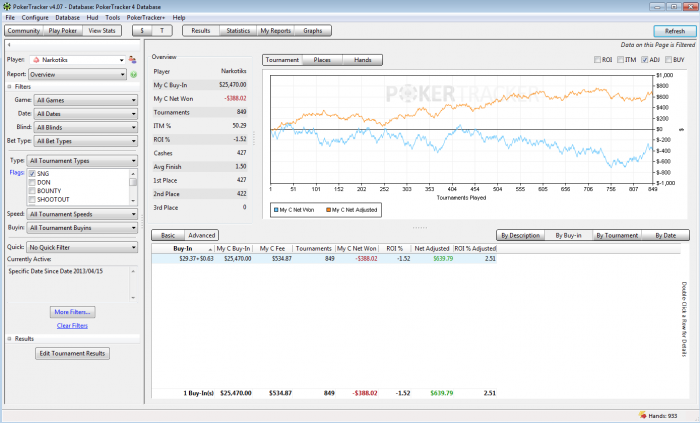This screenshot has height=423, width=700.
Task: Open the File menu
Action: pyautogui.click(x=10, y=18)
